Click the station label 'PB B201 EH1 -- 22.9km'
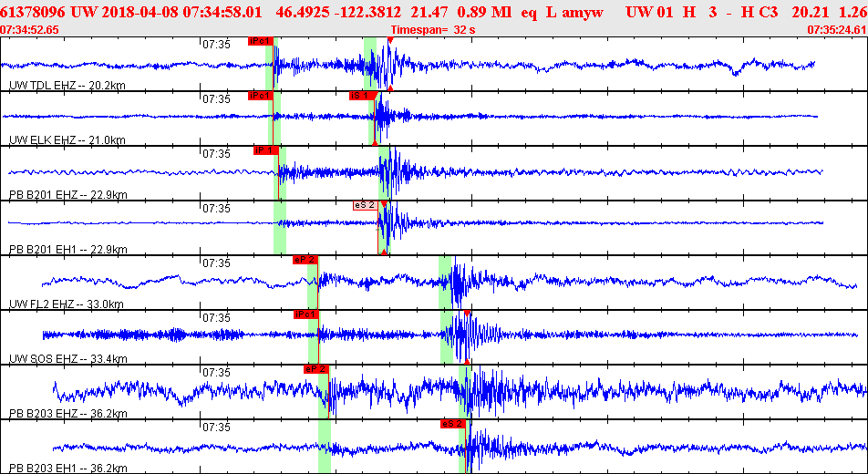This screenshot has height=474, width=868. [68, 249]
